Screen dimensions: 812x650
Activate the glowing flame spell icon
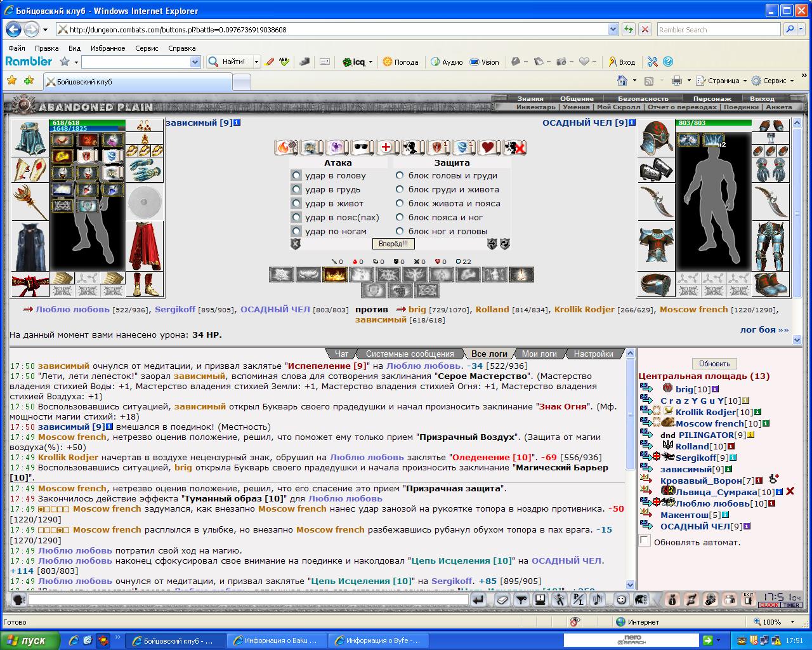(334, 274)
